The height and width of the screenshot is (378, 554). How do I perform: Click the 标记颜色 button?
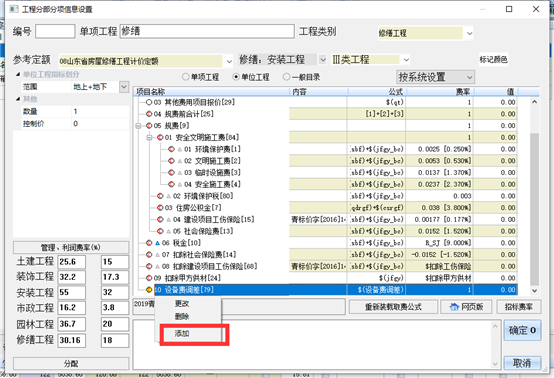[493, 60]
